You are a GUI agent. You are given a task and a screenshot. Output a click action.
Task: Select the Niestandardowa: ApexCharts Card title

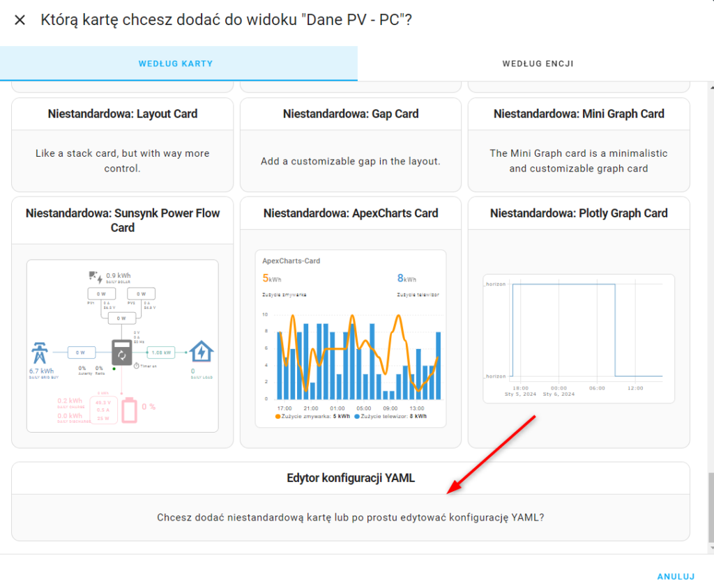(350, 213)
